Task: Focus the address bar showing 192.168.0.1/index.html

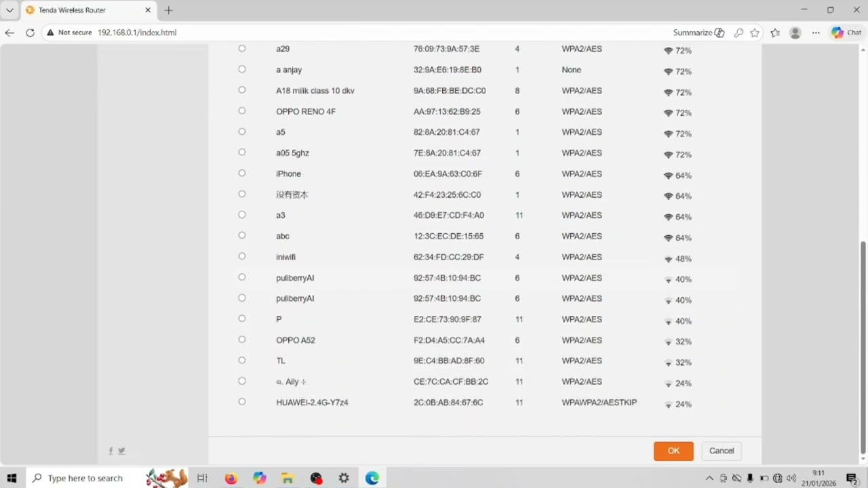Action: coord(137,33)
